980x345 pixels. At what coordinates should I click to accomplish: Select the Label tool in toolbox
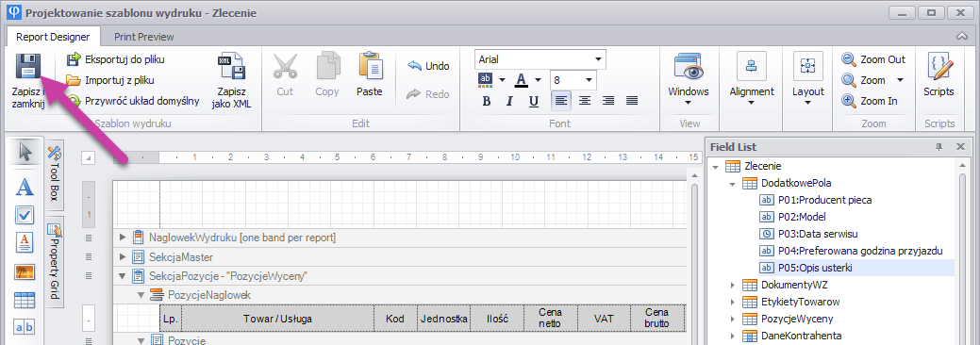[x=25, y=187]
